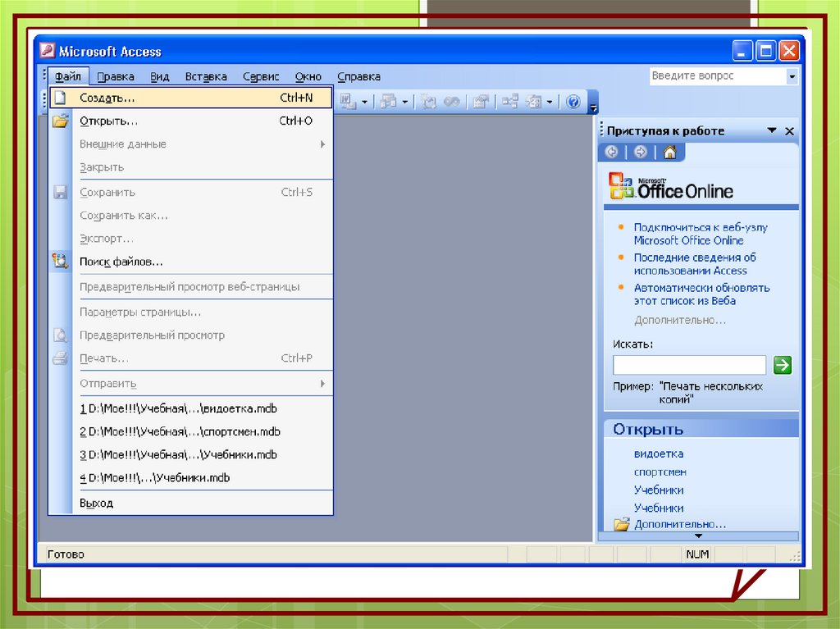Image resolution: width=840 pixels, height=629 pixels.
Task: Choose Создать... in the File menu
Action: [190, 98]
